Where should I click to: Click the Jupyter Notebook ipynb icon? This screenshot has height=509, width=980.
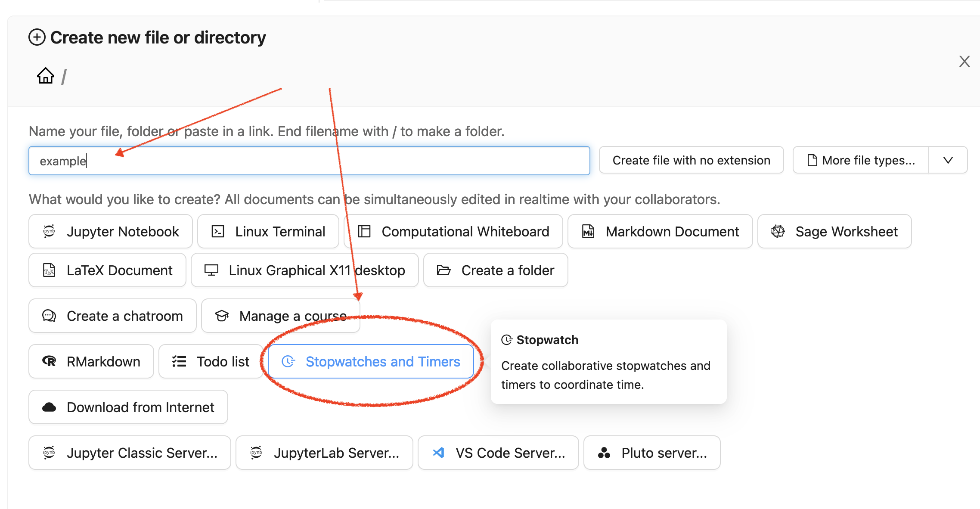point(49,231)
